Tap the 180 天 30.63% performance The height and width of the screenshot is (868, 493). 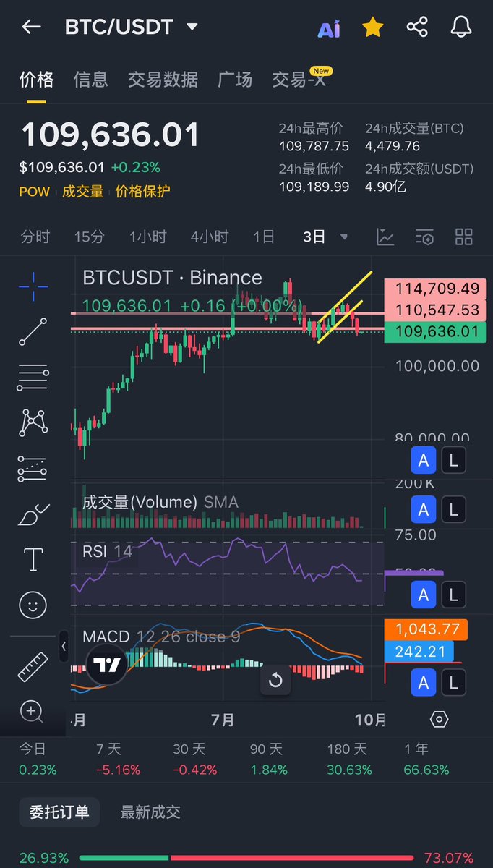coord(349,760)
